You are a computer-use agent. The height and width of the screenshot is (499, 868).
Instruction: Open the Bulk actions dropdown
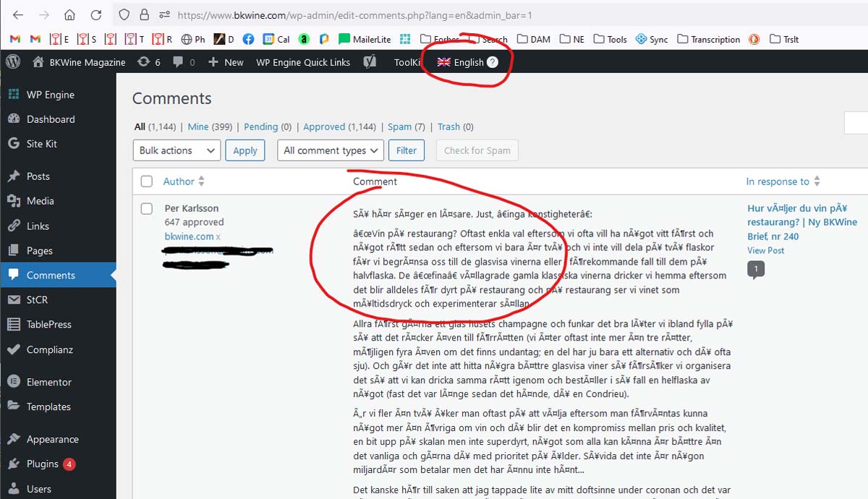176,150
